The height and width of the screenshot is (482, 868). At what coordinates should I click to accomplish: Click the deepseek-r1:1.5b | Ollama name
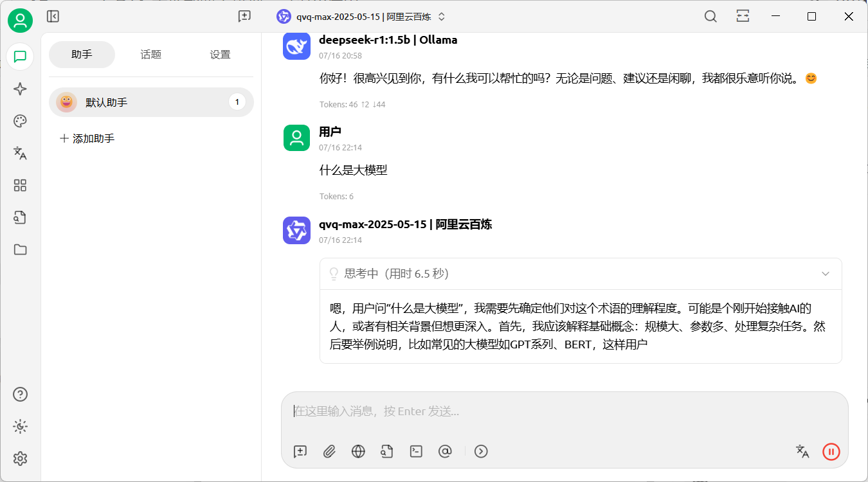(x=388, y=40)
